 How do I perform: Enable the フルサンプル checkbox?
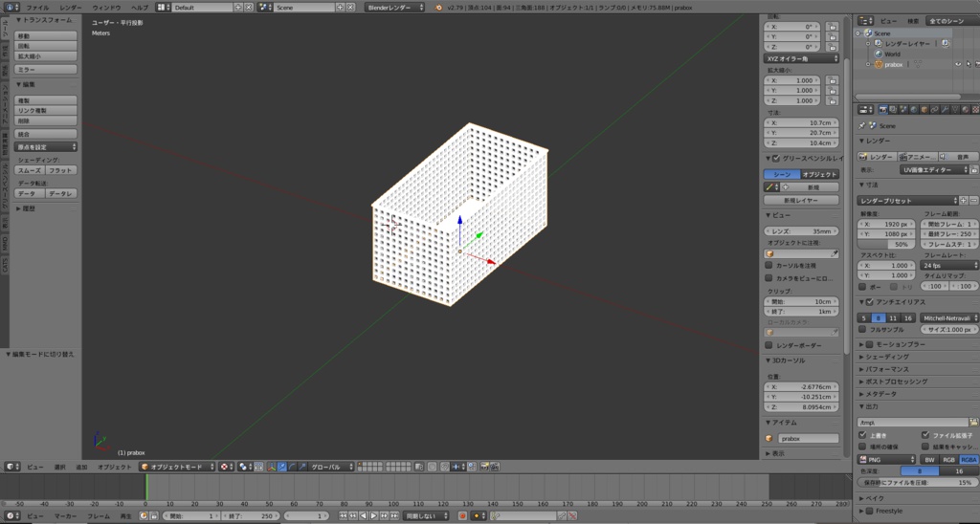pos(862,329)
